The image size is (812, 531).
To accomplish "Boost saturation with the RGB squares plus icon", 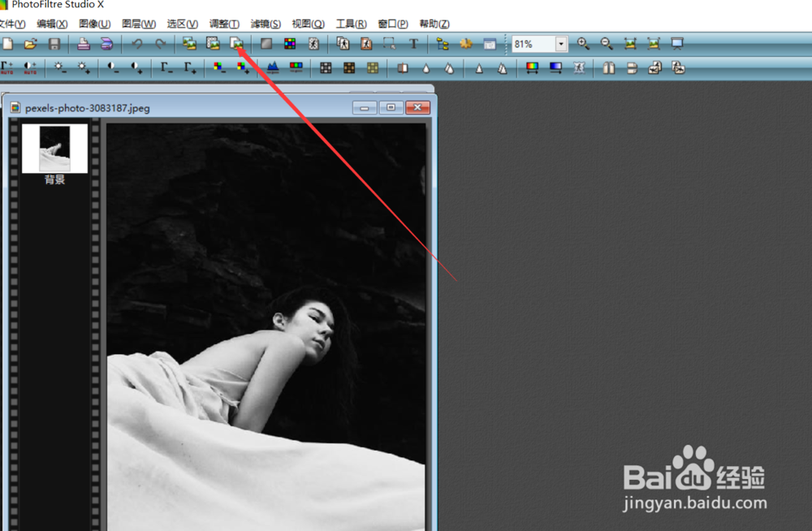I will point(242,68).
